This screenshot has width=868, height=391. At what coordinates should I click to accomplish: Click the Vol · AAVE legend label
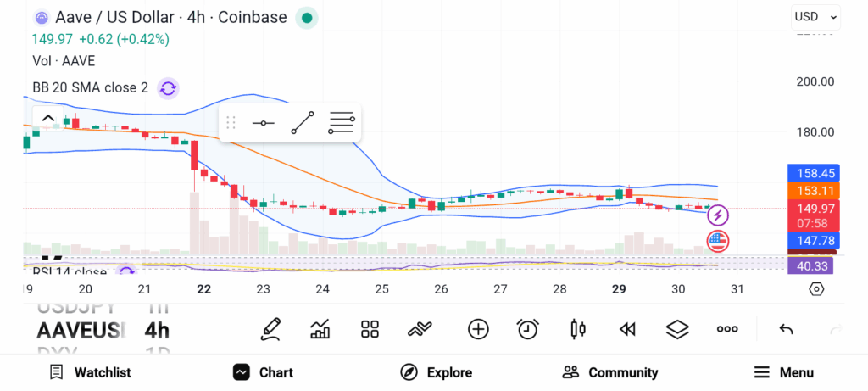(64, 61)
